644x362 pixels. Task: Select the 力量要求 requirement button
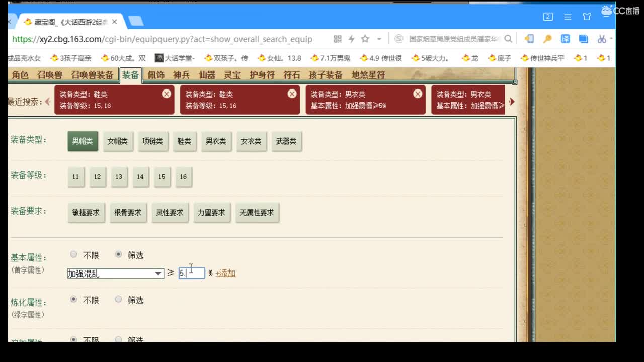211,213
